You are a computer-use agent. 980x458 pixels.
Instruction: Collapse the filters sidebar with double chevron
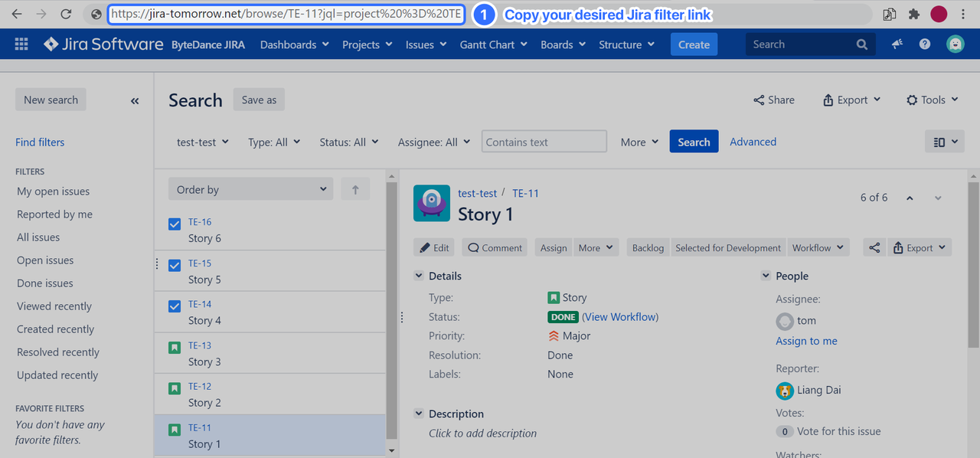tap(135, 100)
